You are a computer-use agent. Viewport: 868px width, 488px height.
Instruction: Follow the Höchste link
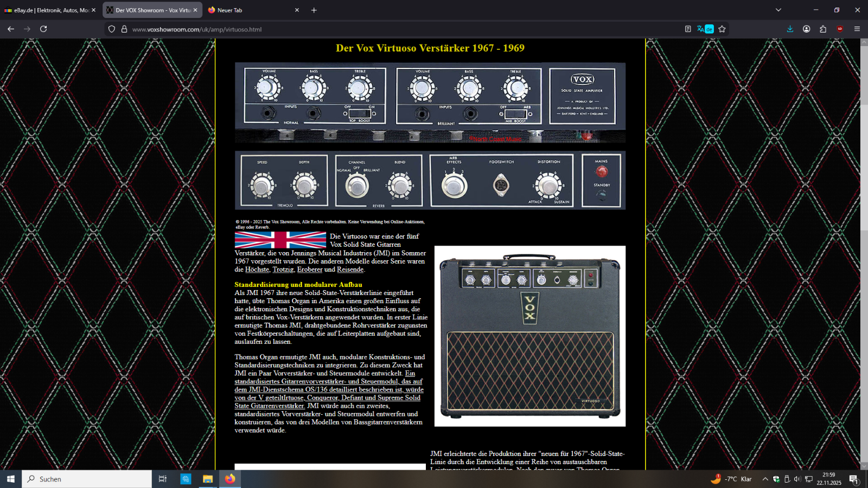tap(257, 269)
